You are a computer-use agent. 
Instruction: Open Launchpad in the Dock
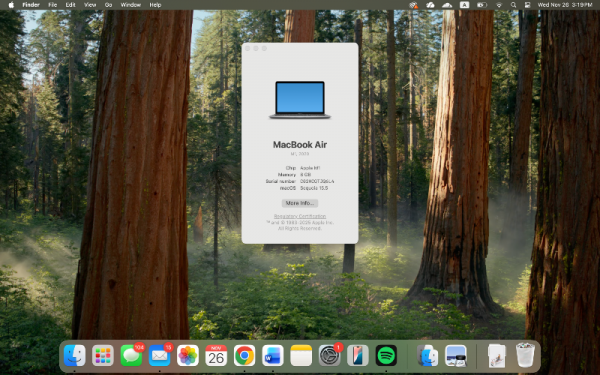click(x=103, y=355)
